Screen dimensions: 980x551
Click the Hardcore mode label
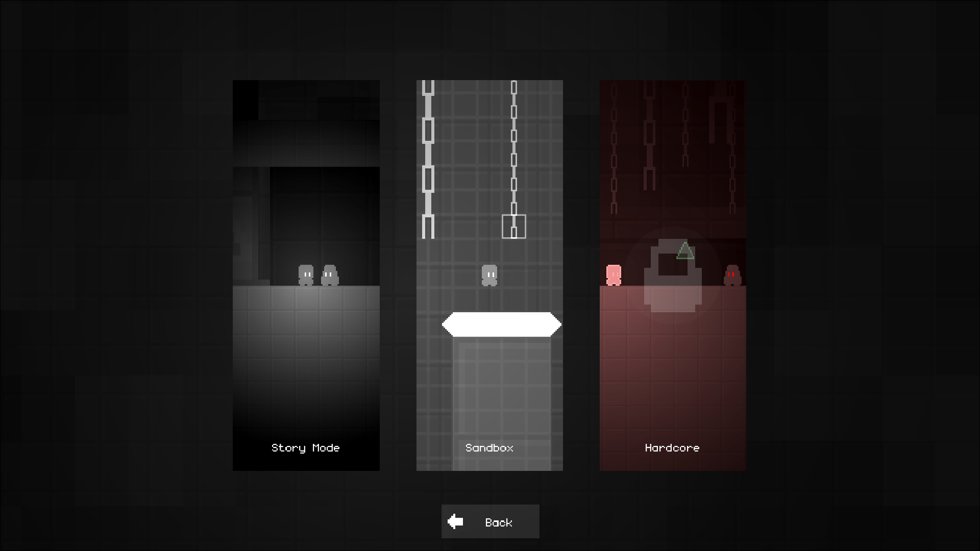[672, 448]
